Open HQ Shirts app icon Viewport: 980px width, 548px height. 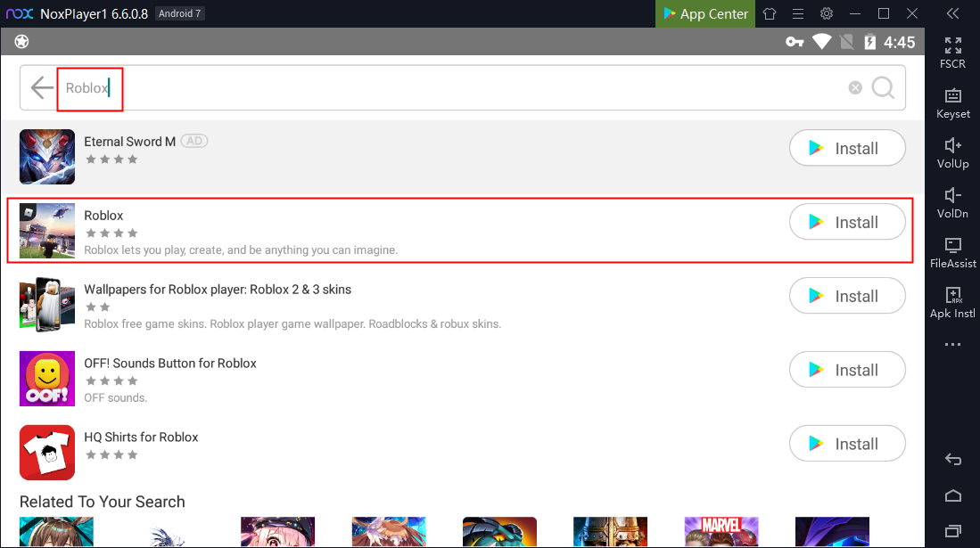coord(47,453)
